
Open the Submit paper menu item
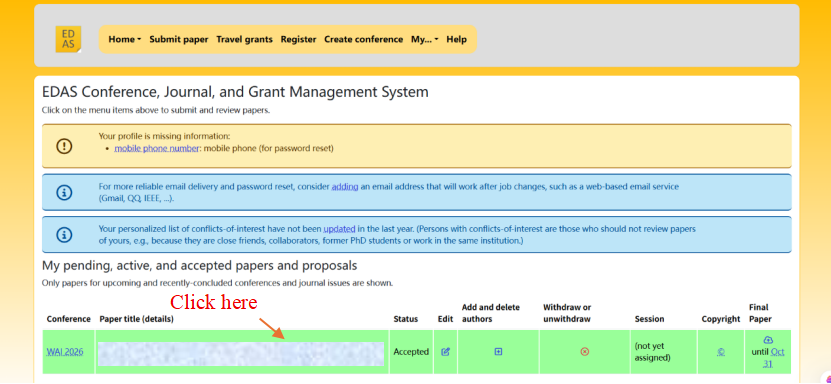pos(179,39)
